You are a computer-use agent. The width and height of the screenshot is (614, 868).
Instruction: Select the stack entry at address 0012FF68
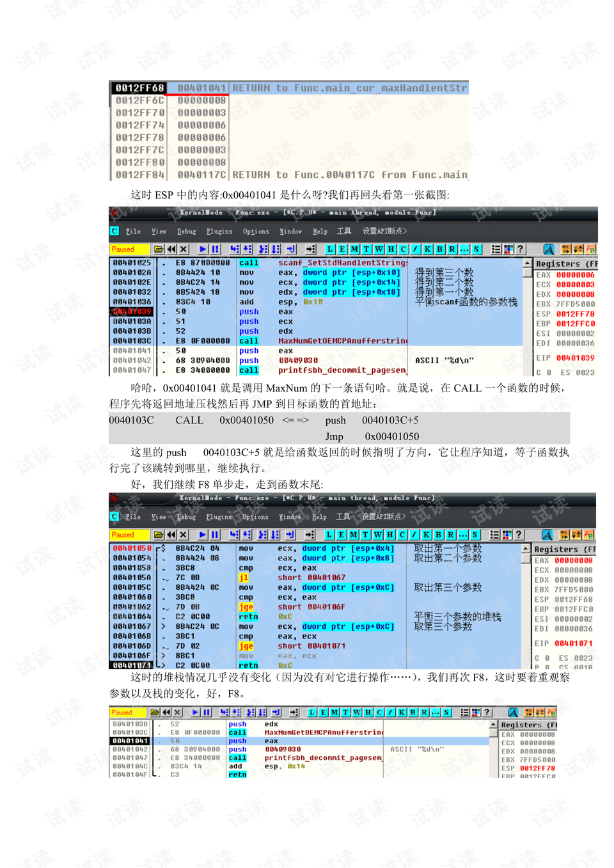[x=139, y=88]
